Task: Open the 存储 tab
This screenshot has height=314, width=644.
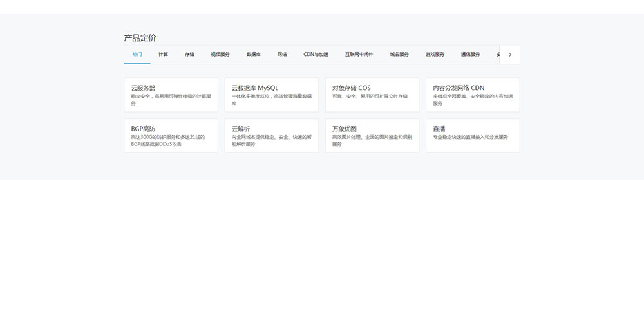Action: pos(189,55)
